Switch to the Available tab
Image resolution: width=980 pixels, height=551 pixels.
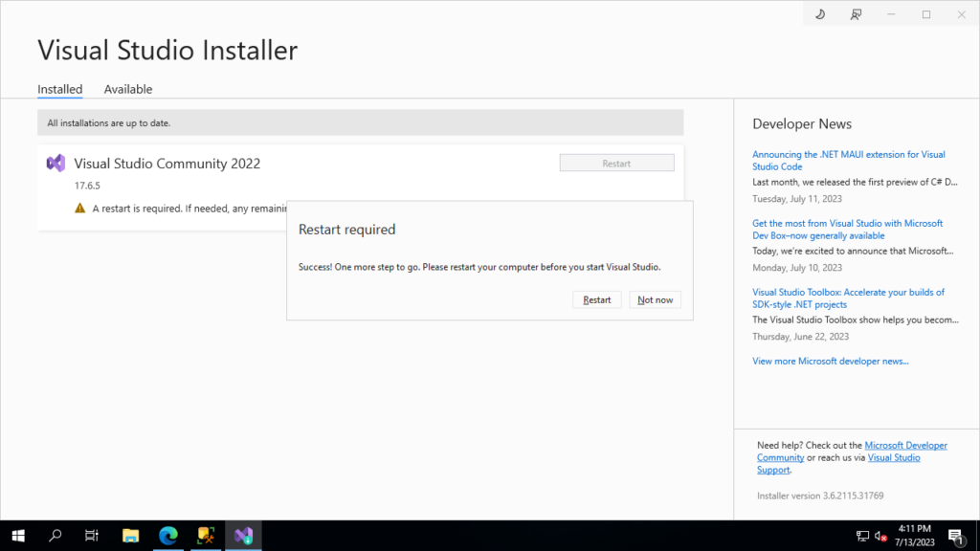coord(128,89)
